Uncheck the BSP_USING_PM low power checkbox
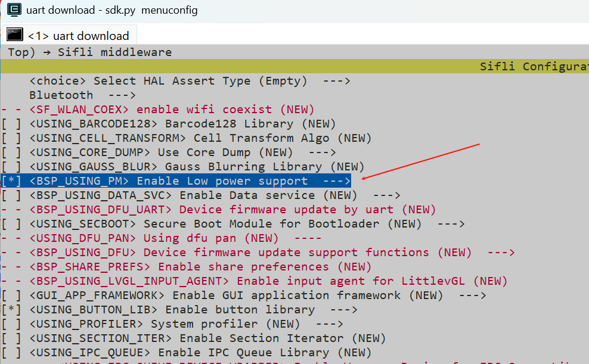The image size is (589, 364). point(11,181)
